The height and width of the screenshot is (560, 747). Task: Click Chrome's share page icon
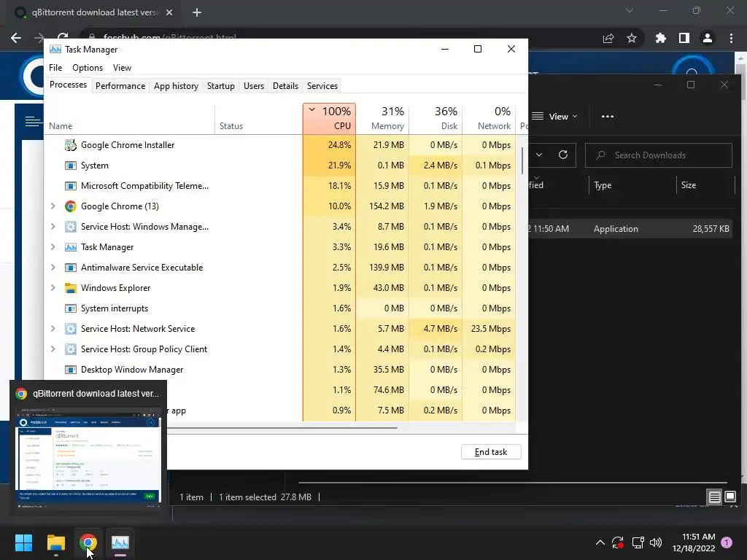[608, 38]
